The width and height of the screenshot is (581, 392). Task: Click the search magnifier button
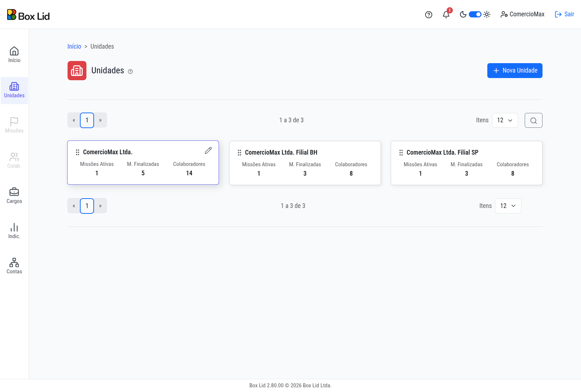pos(533,121)
